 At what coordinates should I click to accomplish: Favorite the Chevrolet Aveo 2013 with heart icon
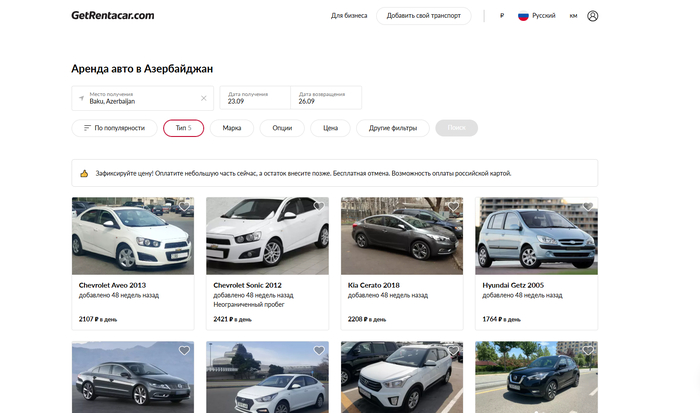click(184, 207)
